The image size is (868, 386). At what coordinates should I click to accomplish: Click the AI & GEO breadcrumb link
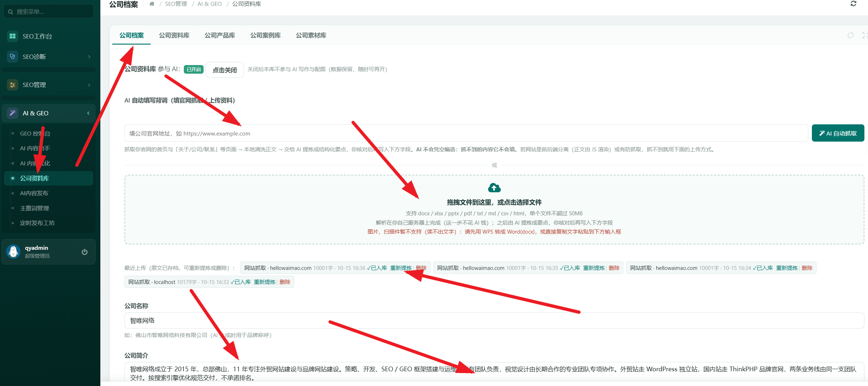point(209,4)
